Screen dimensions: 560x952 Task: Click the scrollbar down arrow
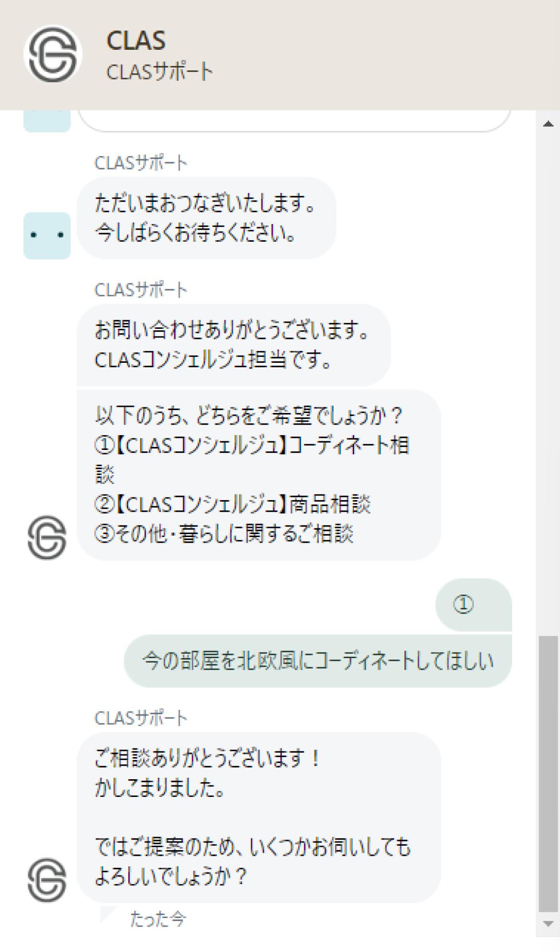[x=548, y=923]
